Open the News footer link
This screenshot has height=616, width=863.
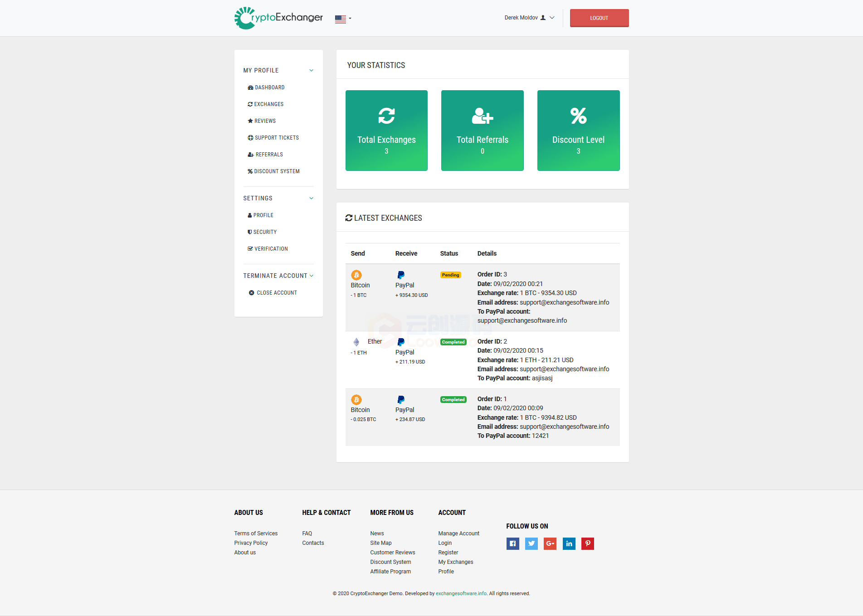pos(377,534)
